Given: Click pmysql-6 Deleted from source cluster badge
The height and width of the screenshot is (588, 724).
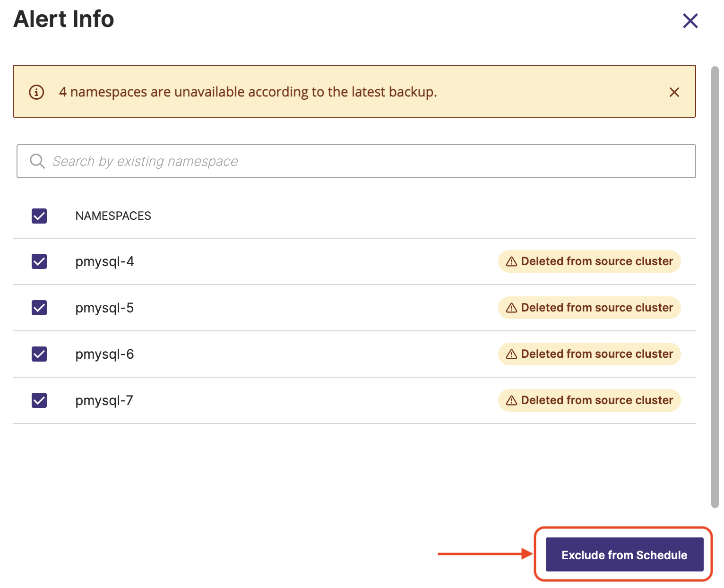Looking at the screenshot, I should click(x=589, y=354).
